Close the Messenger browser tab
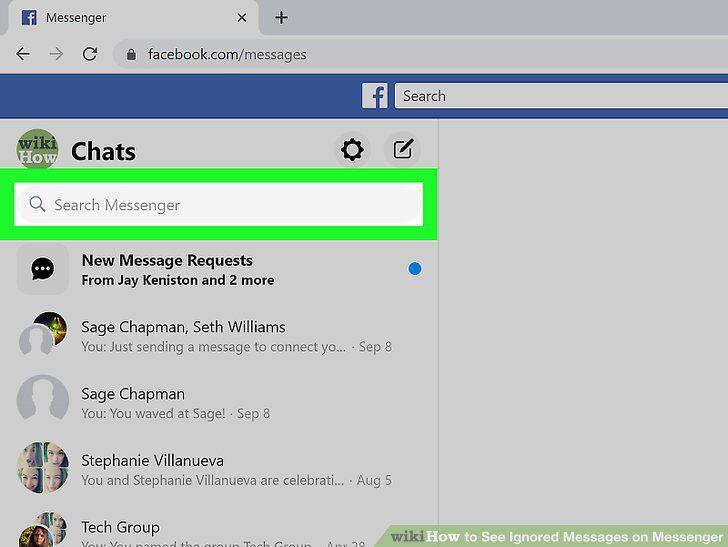Image resolution: width=728 pixels, height=547 pixels. 241,18
